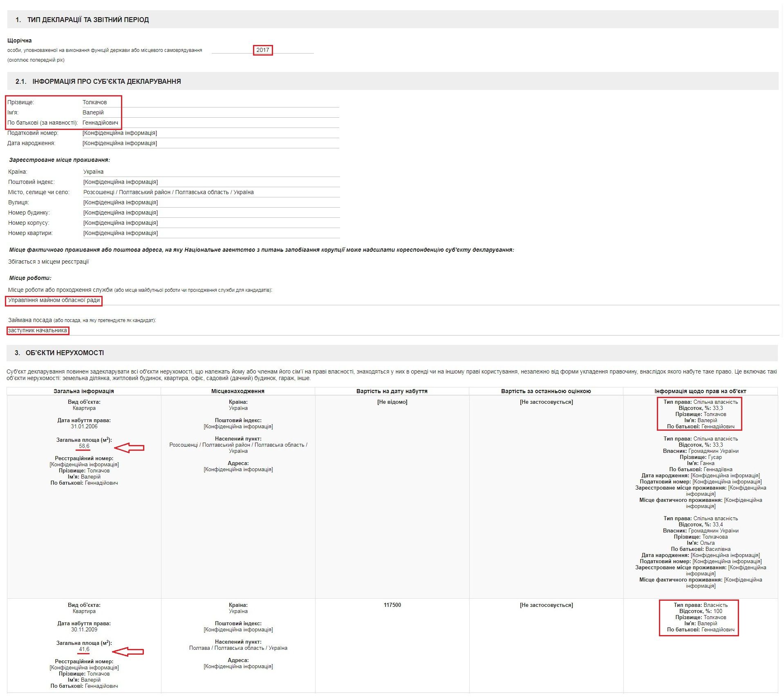
Task: Click the surname value in section 2.1
Action: tap(94, 102)
